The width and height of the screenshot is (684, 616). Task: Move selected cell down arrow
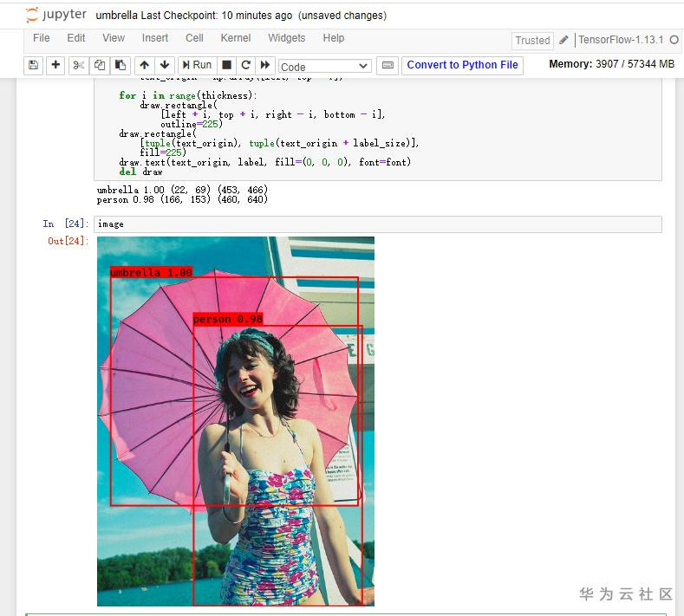[x=165, y=65]
